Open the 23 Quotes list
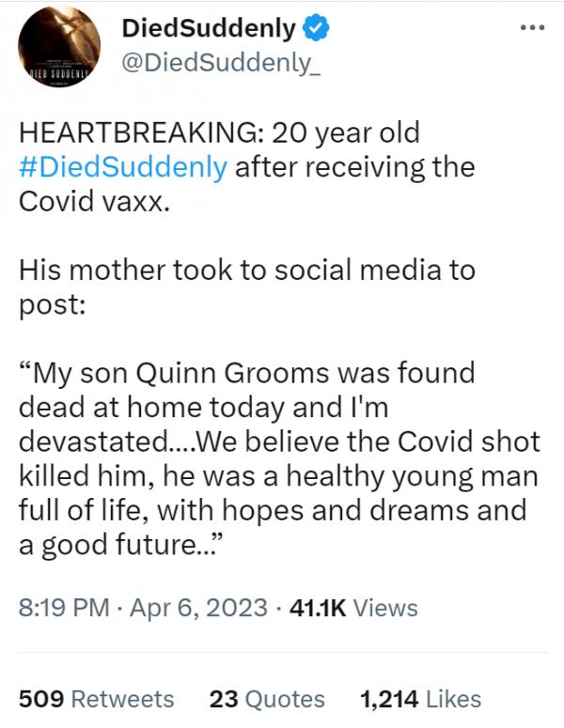The width and height of the screenshot is (564, 728). [x=267, y=699]
